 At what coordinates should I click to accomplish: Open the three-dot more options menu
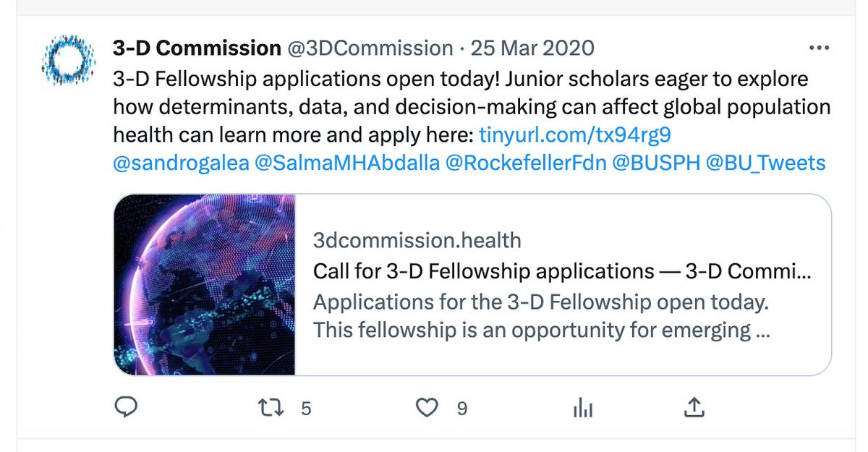[x=819, y=48]
